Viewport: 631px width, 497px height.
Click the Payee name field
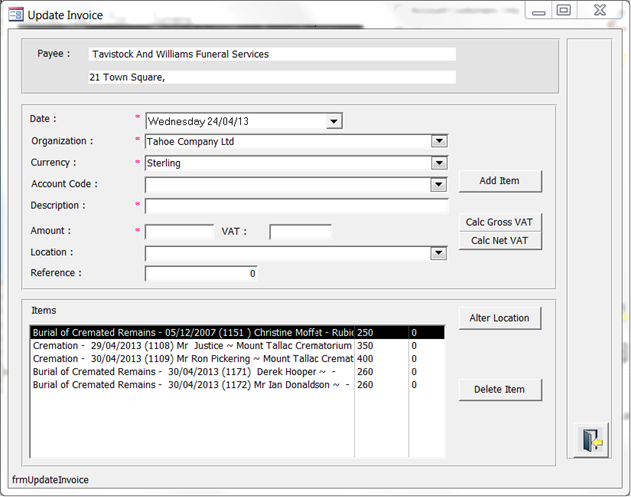tap(272, 54)
